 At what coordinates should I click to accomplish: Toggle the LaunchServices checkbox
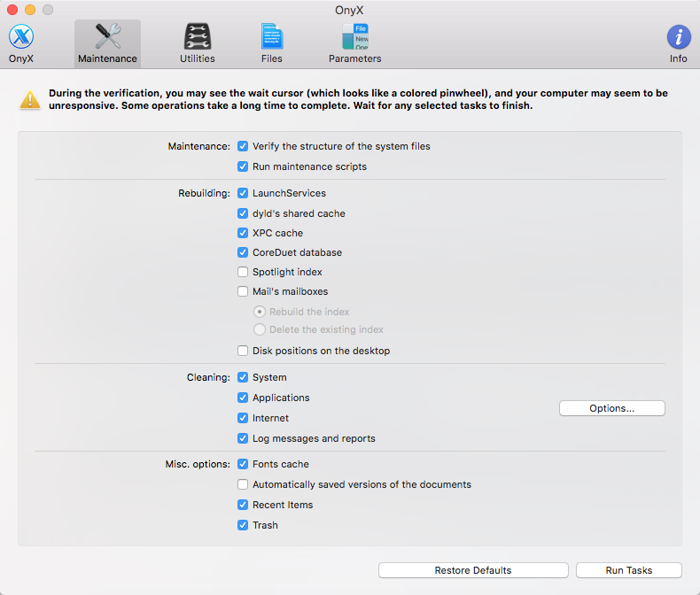pyautogui.click(x=243, y=193)
